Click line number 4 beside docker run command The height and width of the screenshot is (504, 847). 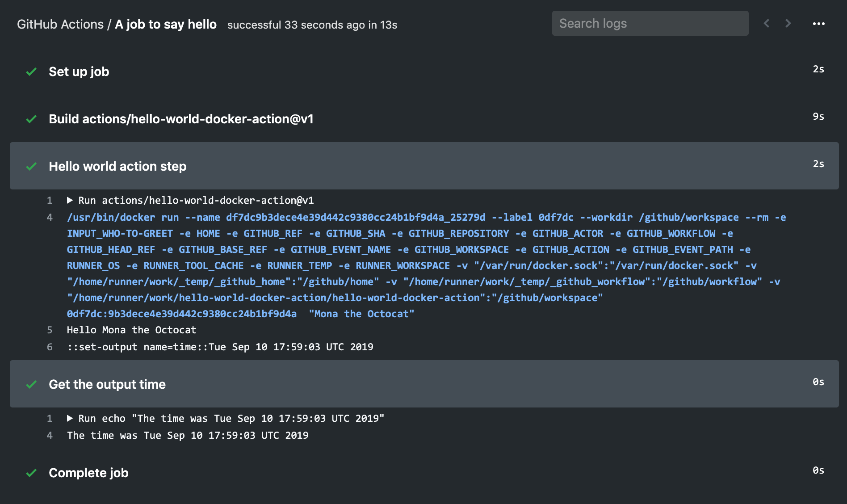[x=50, y=217]
